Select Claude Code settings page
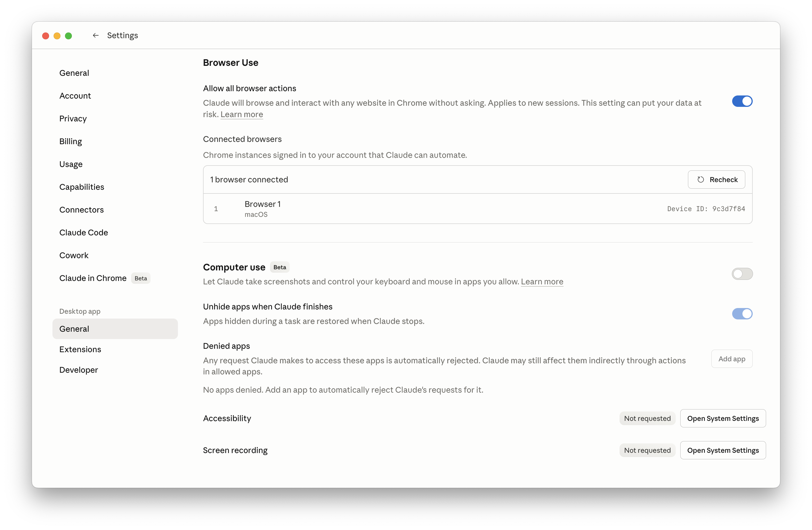Image resolution: width=812 pixels, height=530 pixels. (x=84, y=233)
